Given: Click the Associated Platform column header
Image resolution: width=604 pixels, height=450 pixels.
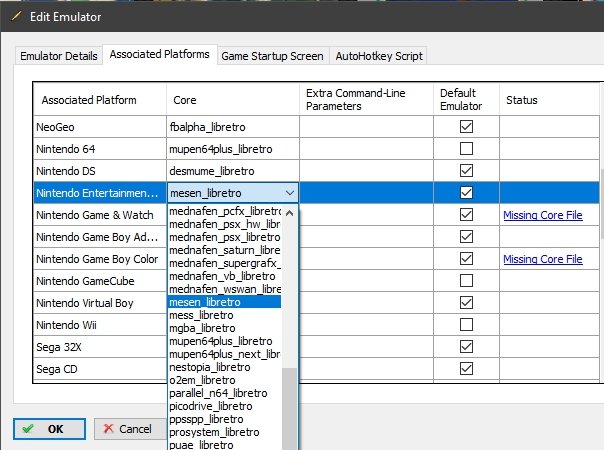Looking at the screenshot, I should point(100,99).
